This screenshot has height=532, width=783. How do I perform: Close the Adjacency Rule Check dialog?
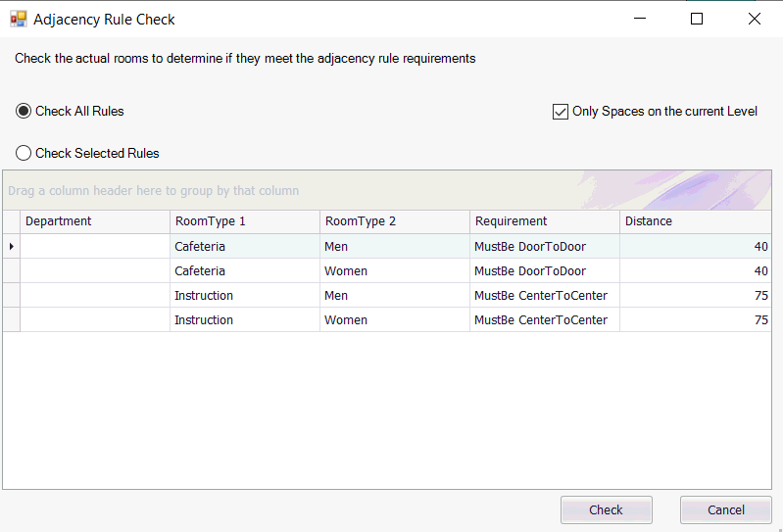point(754,19)
